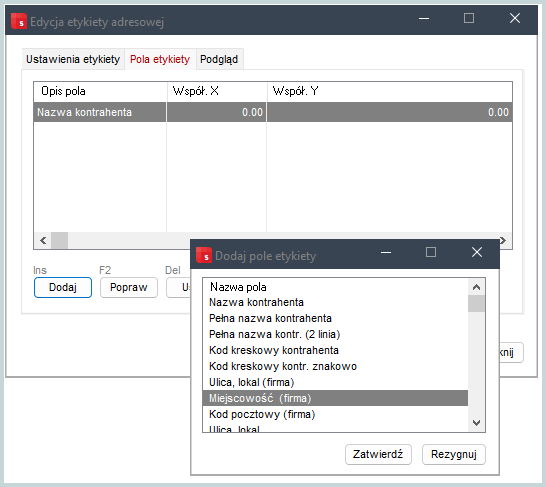The image size is (546, 487).
Task: Click the field list scroll-down arrow
Action: click(476, 423)
